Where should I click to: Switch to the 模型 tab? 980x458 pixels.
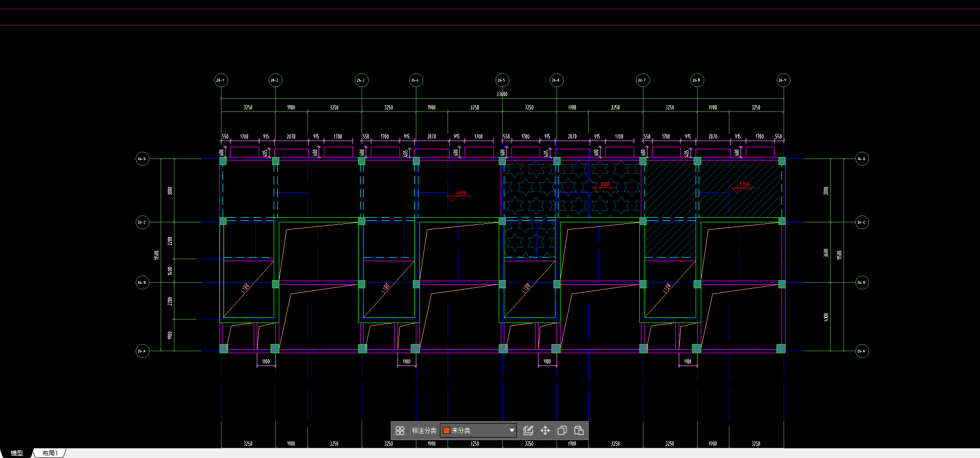[x=17, y=453]
